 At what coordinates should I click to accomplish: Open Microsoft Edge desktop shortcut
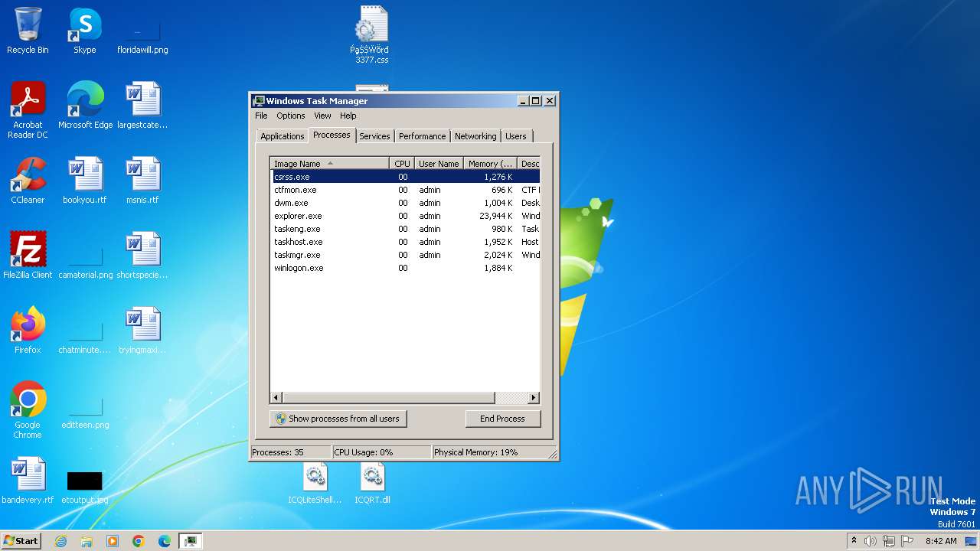85,106
